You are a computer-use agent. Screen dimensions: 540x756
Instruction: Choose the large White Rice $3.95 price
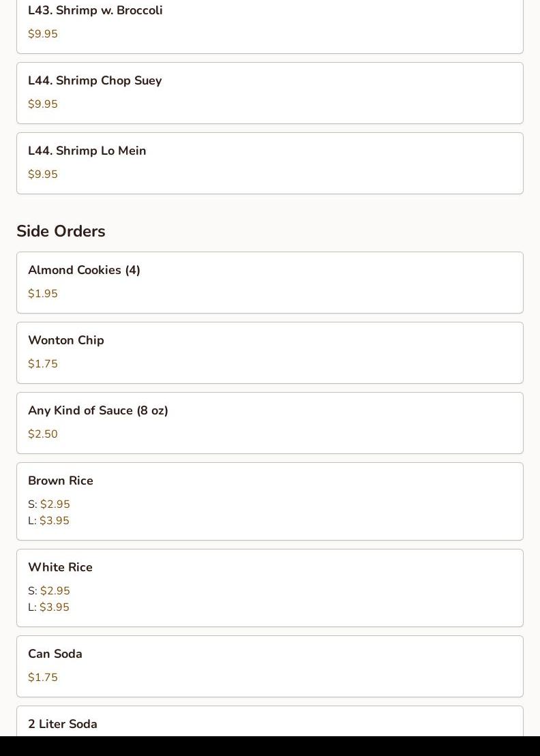point(54,607)
